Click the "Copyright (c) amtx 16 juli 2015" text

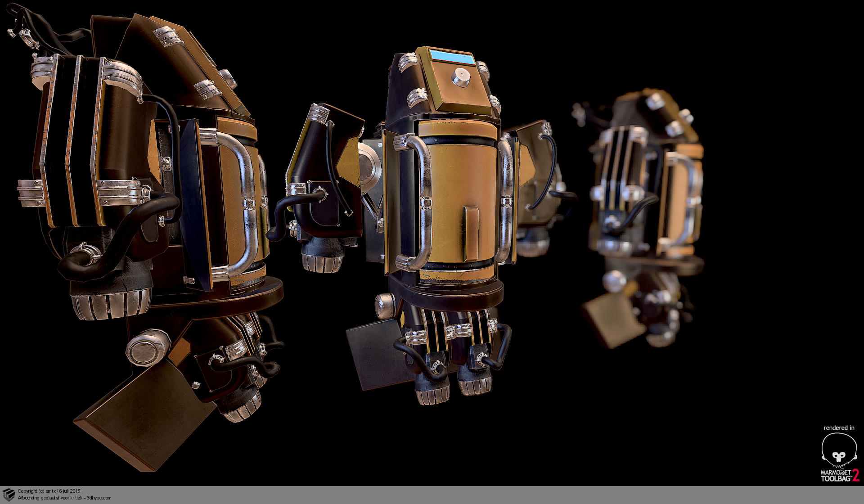[49, 491]
